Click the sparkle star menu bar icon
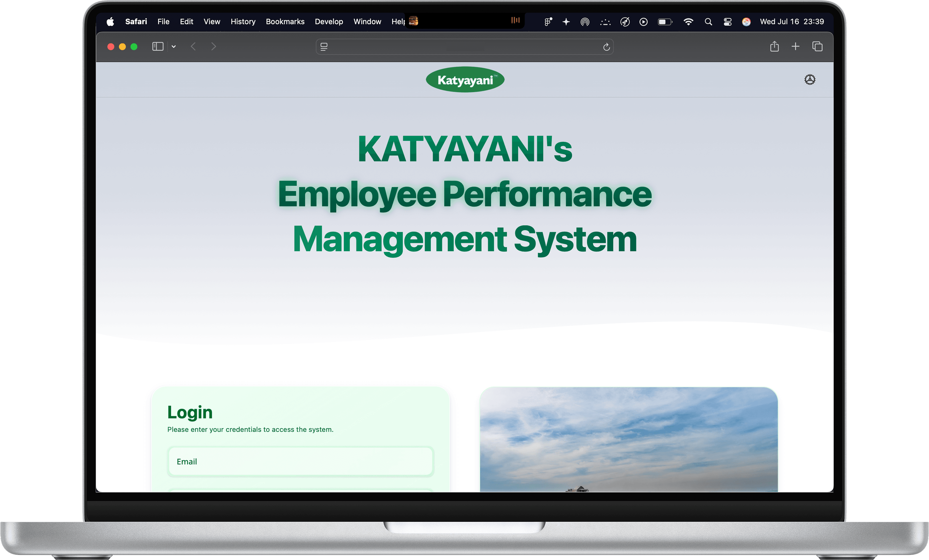The width and height of the screenshot is (929, 560). [x=566, y=21]
